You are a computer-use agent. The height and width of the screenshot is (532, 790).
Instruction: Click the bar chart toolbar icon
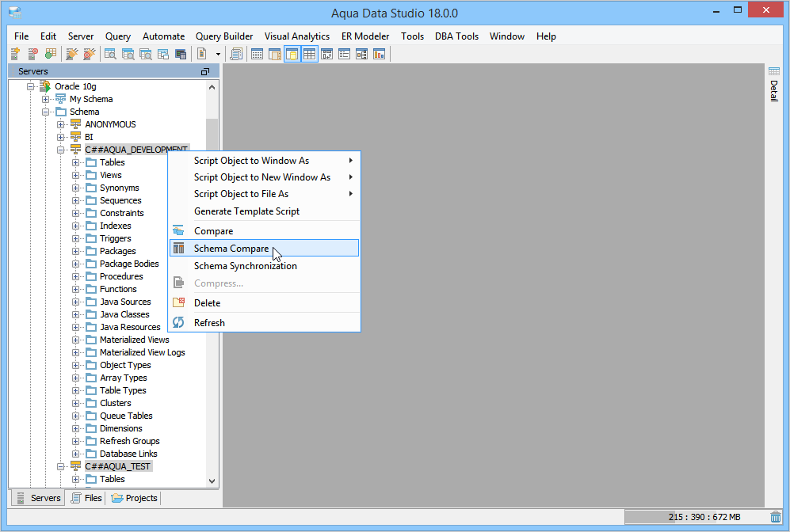click(x=379, y=54)
